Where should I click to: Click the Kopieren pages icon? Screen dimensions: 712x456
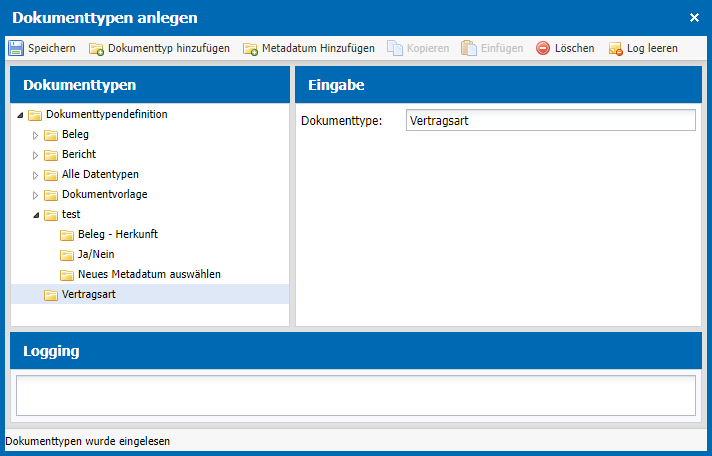click(x=395, y=48)
